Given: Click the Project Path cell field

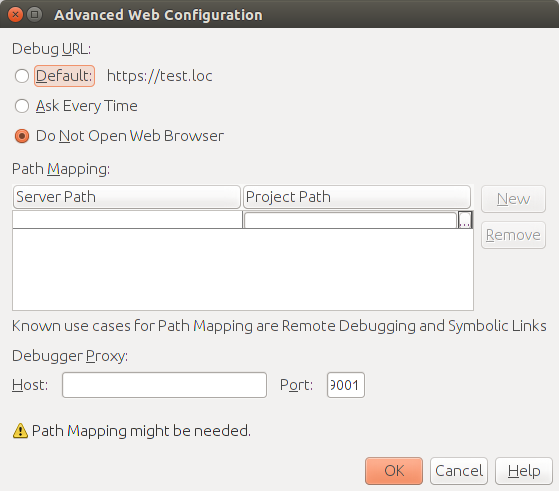Looking at the screenshot, I should [350, 220].
